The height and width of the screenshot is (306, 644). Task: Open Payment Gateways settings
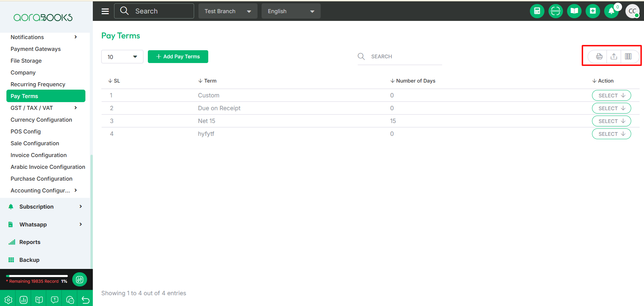coord(35,49)
